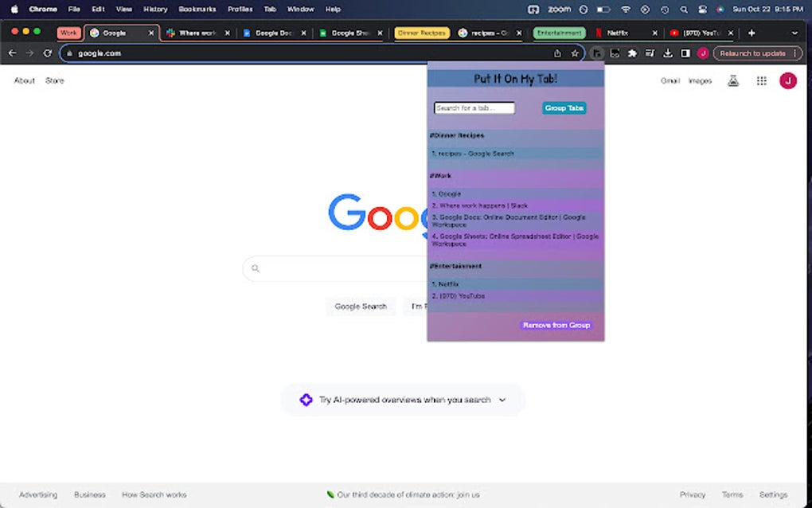The image size is (812, 508).
Task: Switch to the Google Docs tab
Action: (273, 33)
